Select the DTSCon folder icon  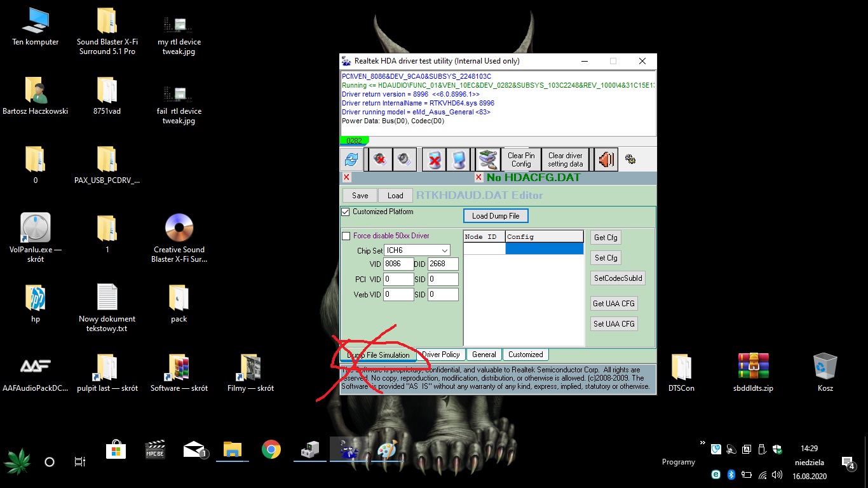click(682, 373)
